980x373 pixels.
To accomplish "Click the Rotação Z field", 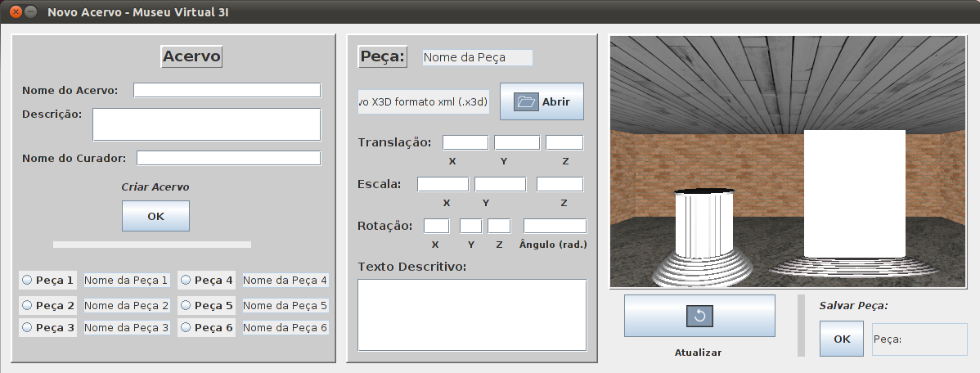I will pyautogui.click(x=499, y=226).
